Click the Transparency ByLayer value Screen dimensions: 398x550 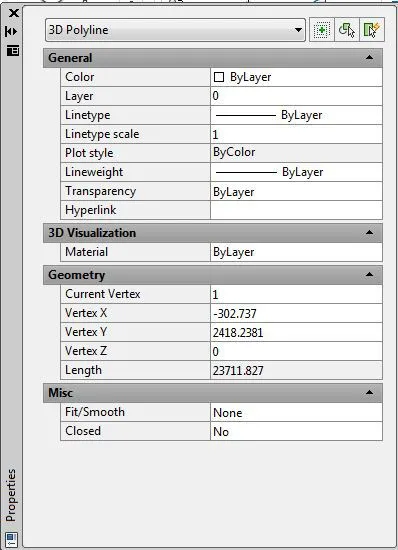coord(296,191)
